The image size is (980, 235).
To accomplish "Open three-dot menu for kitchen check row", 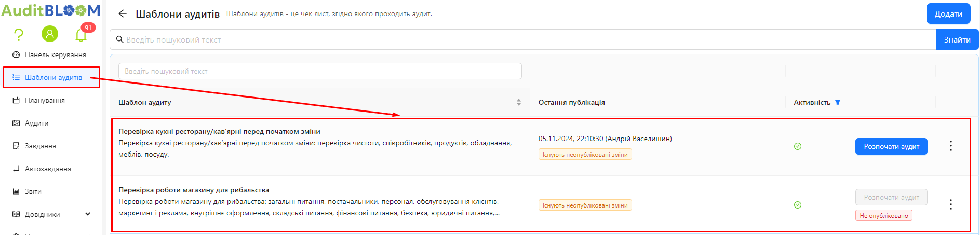I will click(951, 146).
